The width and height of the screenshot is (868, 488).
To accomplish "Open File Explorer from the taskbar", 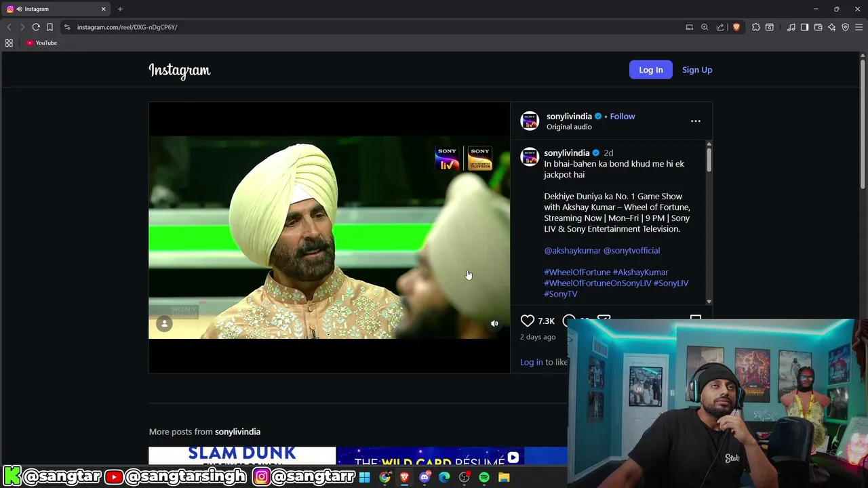I will click(x=504, y=477).
